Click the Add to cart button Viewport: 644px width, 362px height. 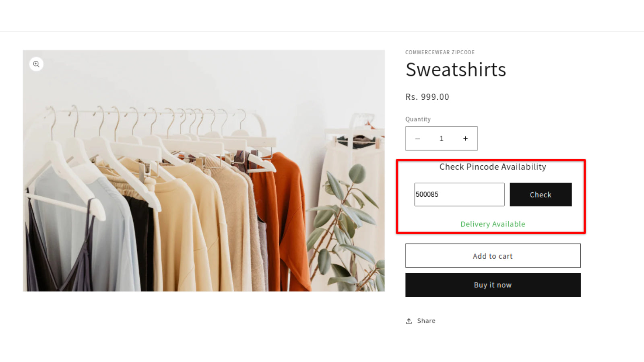pyautogui.click(x=493, y=256)
